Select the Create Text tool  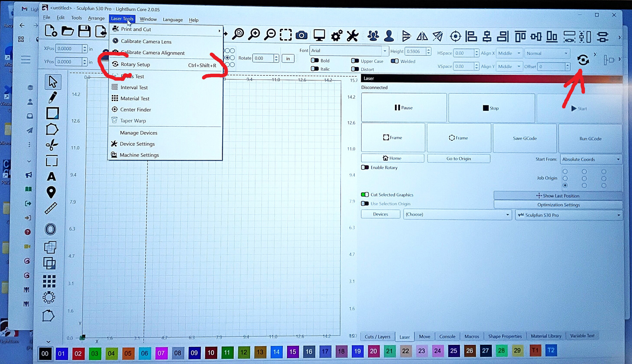(51, 177)
